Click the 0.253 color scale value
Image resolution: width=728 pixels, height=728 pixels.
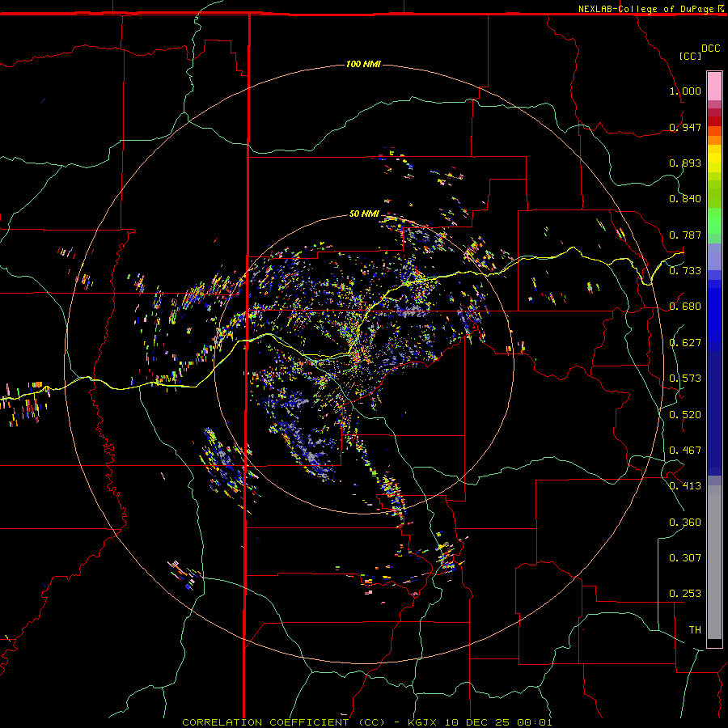(x=685, y=594)
